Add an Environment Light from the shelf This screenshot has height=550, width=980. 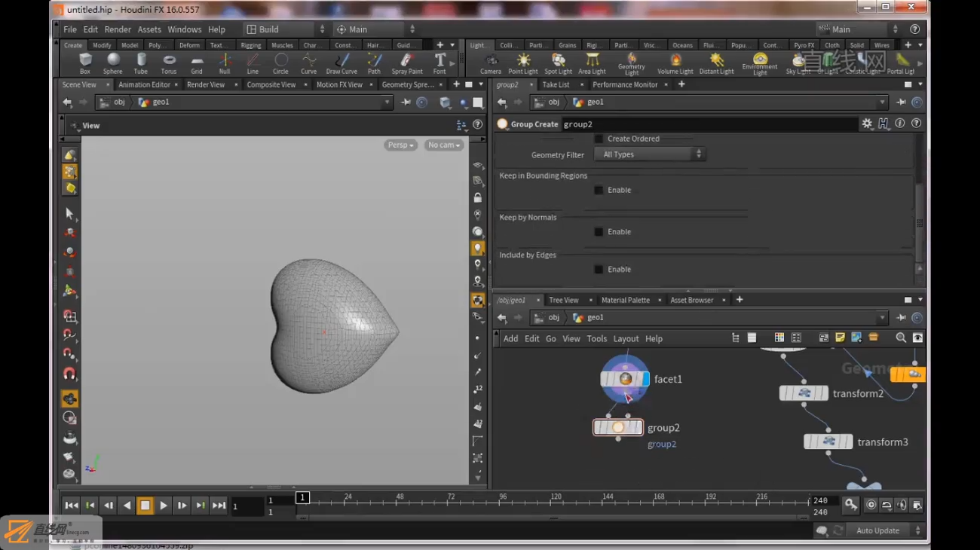[760, 64]
